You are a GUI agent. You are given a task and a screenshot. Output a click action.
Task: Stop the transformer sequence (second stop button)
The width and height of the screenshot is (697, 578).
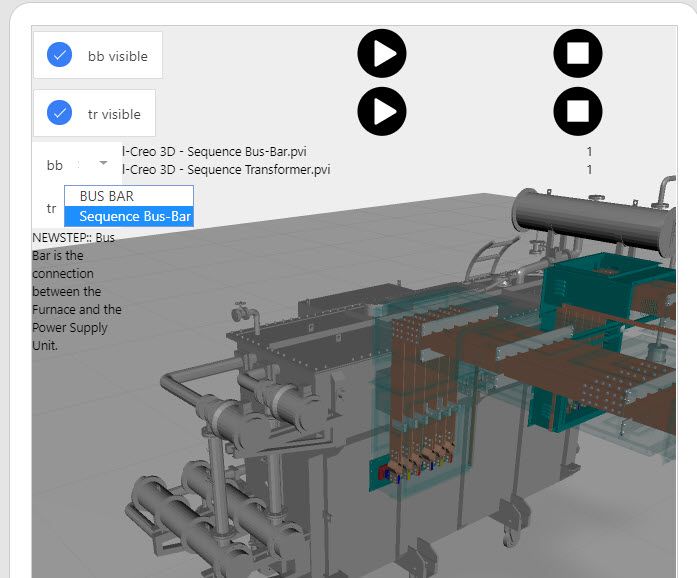pyautogui.click(x=577, y=110)
